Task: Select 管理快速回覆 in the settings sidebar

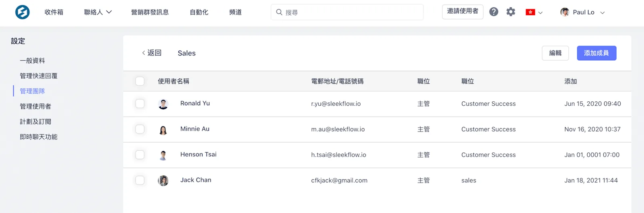Action: 39,76
